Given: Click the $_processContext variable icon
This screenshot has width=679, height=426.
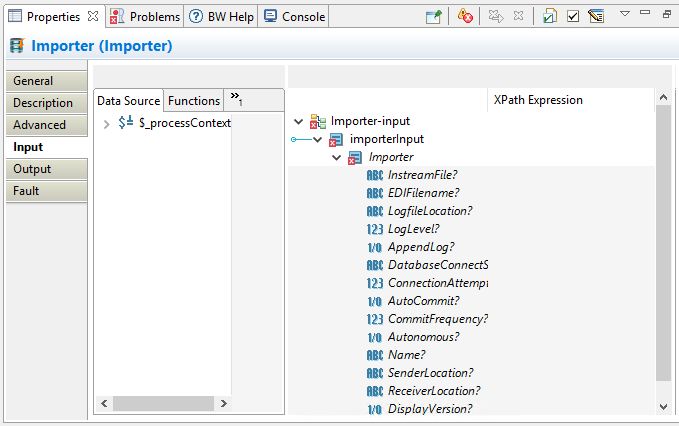Looking at the screenshot, I should pyautogui.click(x=127, y=123).
